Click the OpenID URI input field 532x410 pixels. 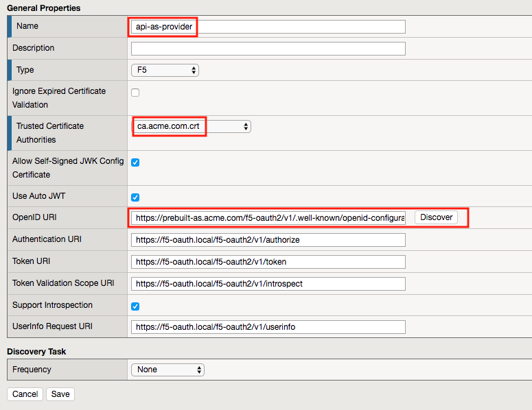point(268,217)
